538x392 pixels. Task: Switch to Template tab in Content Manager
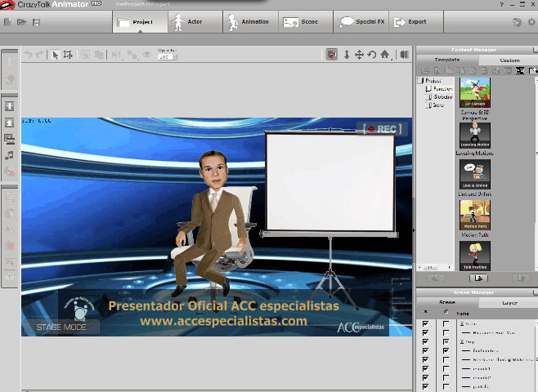(x=447, y=60)
